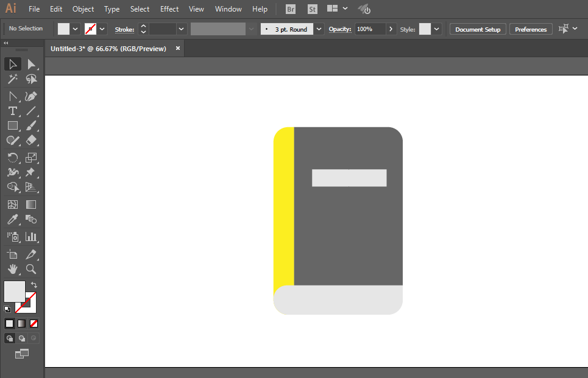
Task: Open the Style dropdown arrow
Action: (436, 29)
